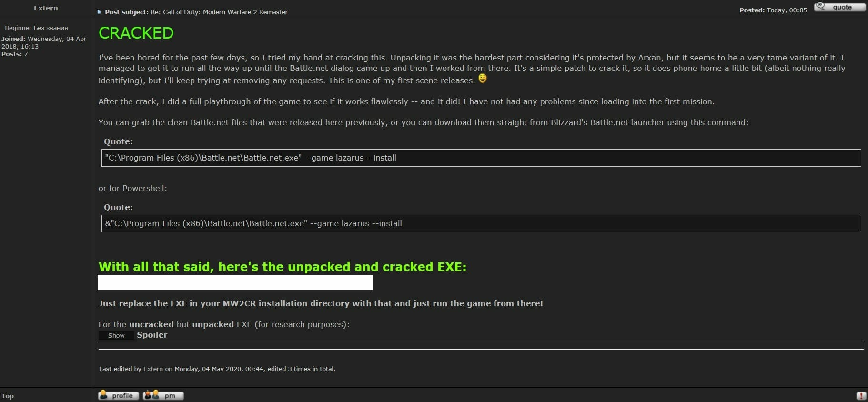The image size is (868, 402).
Task: Jump to Top of the page
Action: click(x=8, y=396)
